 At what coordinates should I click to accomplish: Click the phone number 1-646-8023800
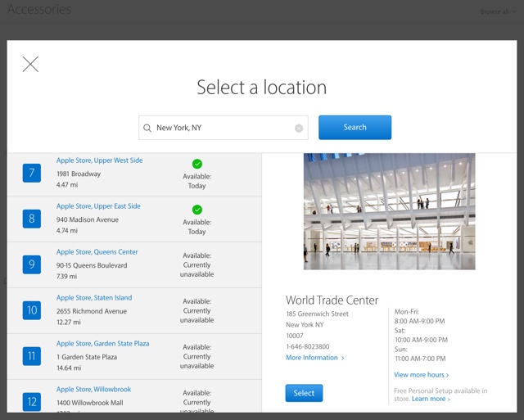pos(308,346)
